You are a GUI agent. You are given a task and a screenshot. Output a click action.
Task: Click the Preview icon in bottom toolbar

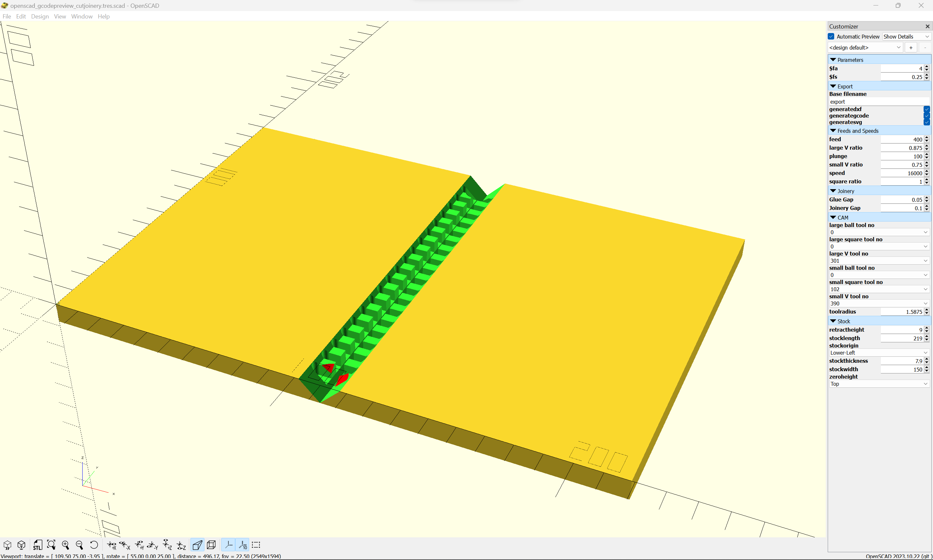[7, 545]
